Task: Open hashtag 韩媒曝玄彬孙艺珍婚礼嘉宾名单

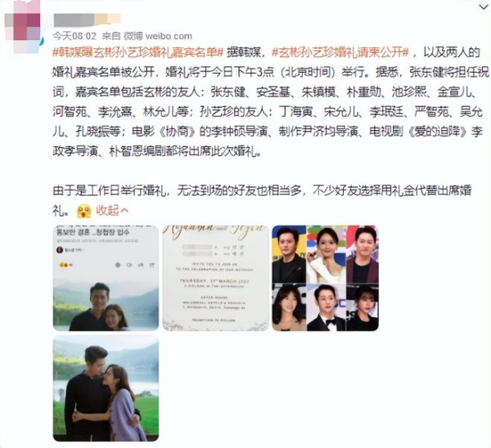Action: click(x=137, y=52)
